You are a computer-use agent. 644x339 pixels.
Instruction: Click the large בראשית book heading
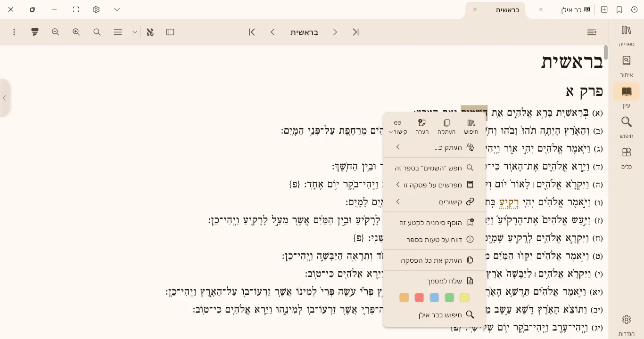pos(572,63)
